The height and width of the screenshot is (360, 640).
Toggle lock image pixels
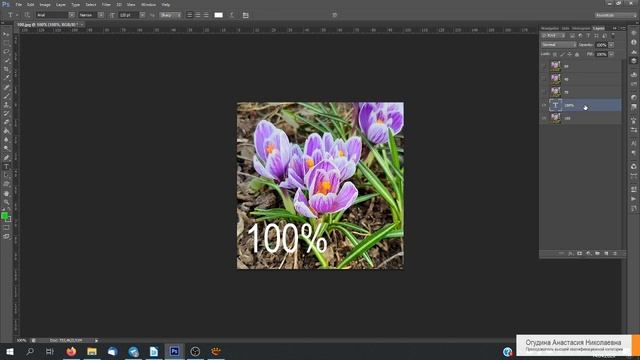pyautogui.click(x=562, y=54)
